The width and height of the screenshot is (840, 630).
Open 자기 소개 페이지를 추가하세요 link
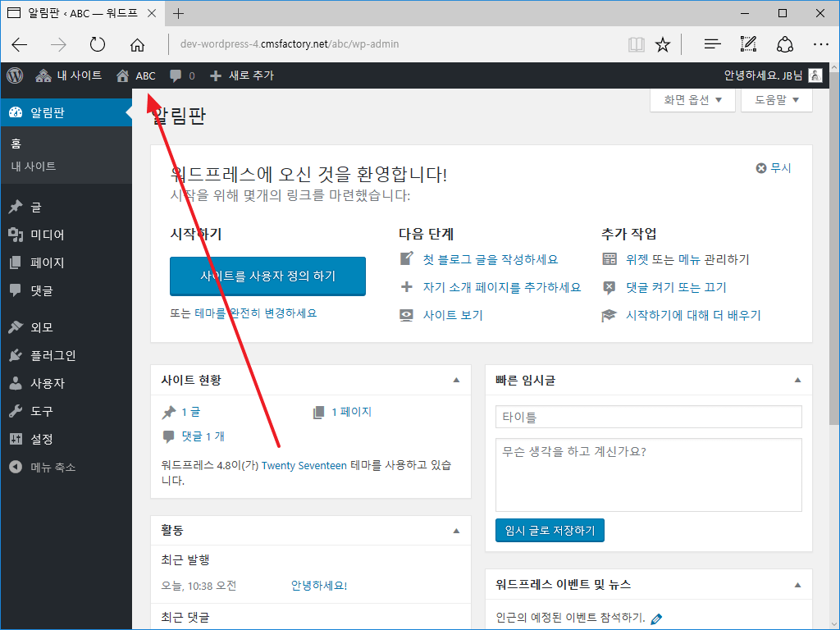point(502,287)
